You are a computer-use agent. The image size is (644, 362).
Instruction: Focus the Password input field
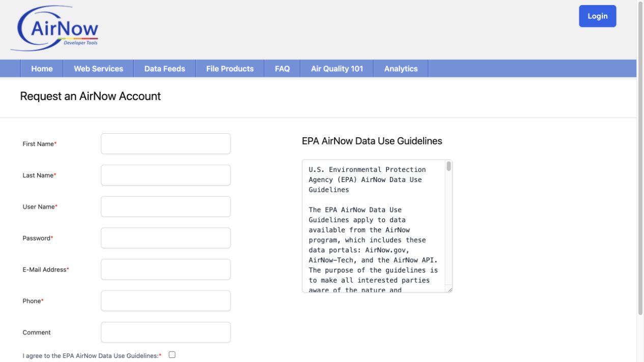point(165,238)
